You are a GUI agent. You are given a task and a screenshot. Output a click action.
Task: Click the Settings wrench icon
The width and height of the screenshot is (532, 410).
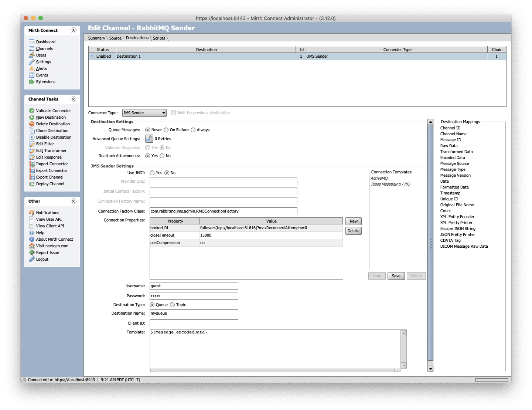point(32,62)
